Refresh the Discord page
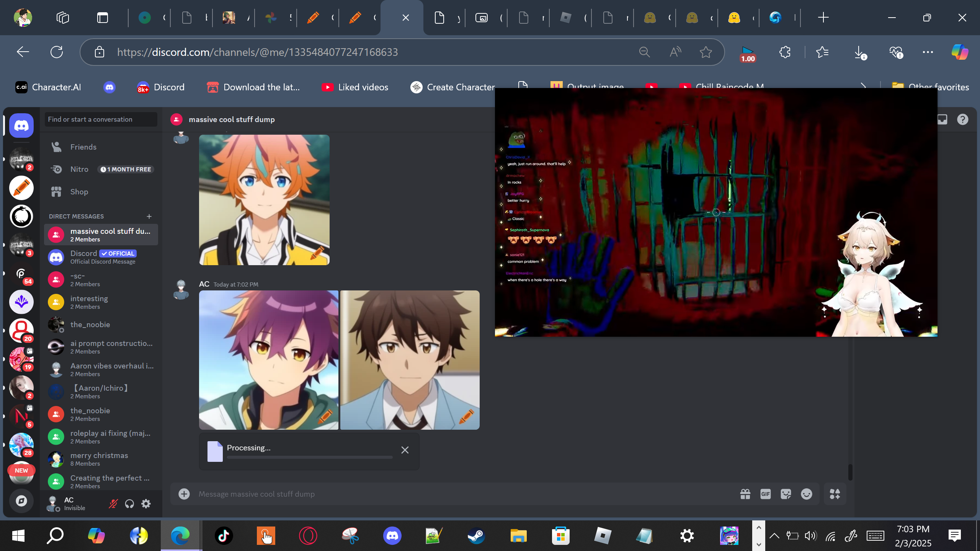Image resolution: width=980 pixels, height=551 pixels. tap(57, 52)
